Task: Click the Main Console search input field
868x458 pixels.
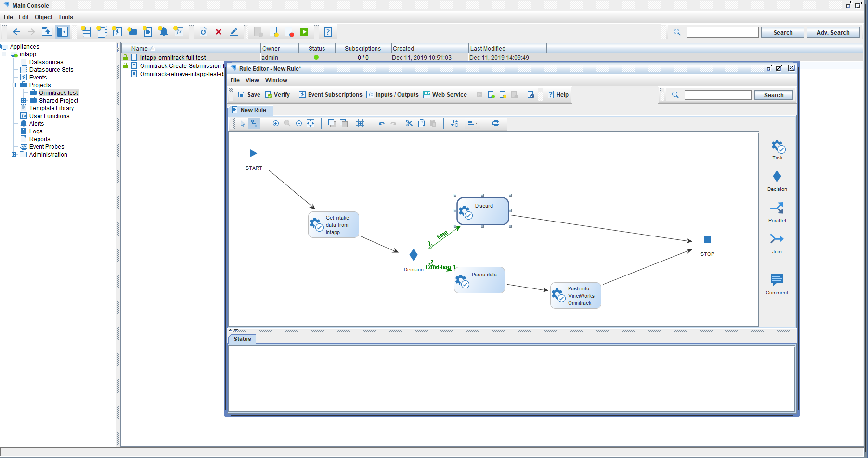Action: click(x=722, y=32)
